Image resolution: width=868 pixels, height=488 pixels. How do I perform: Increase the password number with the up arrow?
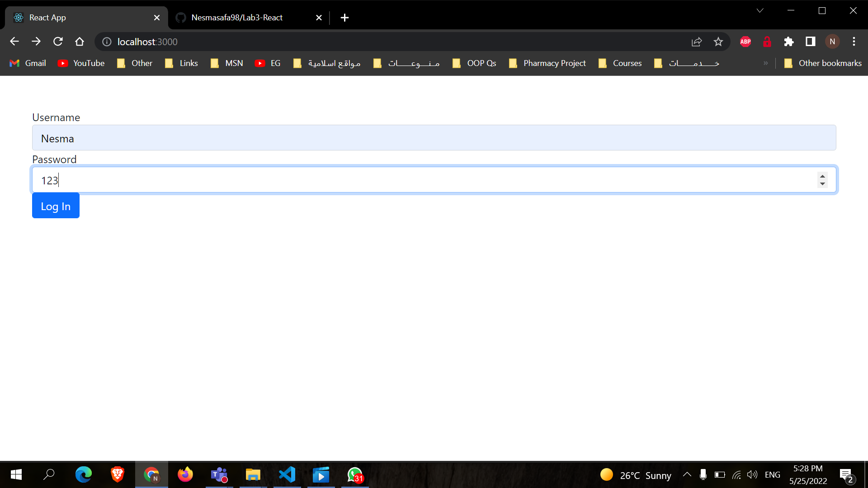(x=822, y=176)
